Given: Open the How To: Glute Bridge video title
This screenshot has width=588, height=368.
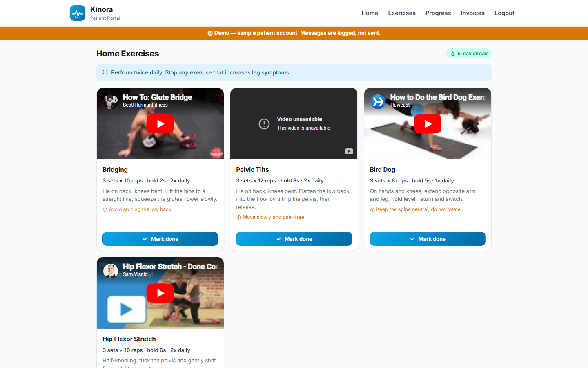Looking at the screenshot, I should pos(157,97).
